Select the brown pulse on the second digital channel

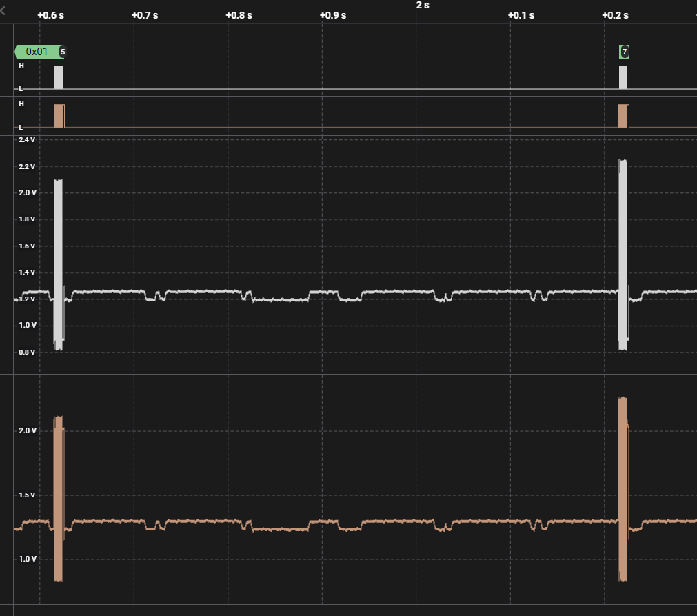tap(59, 115)
